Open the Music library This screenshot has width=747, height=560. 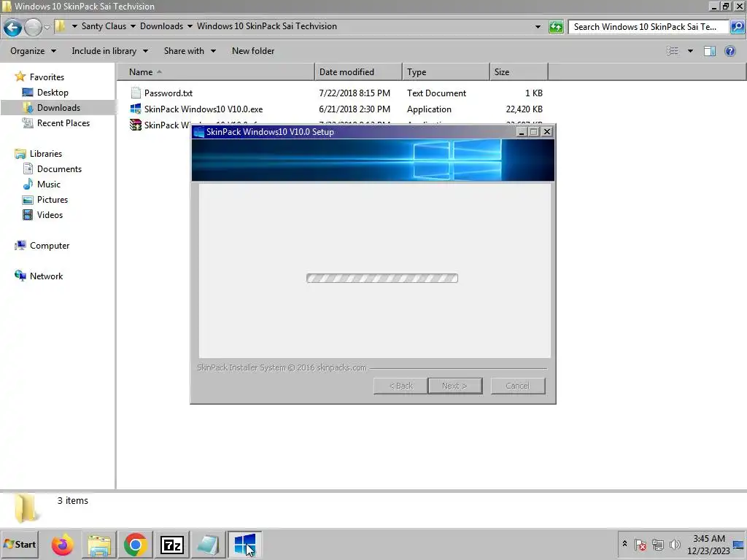[x=49, y=184]
